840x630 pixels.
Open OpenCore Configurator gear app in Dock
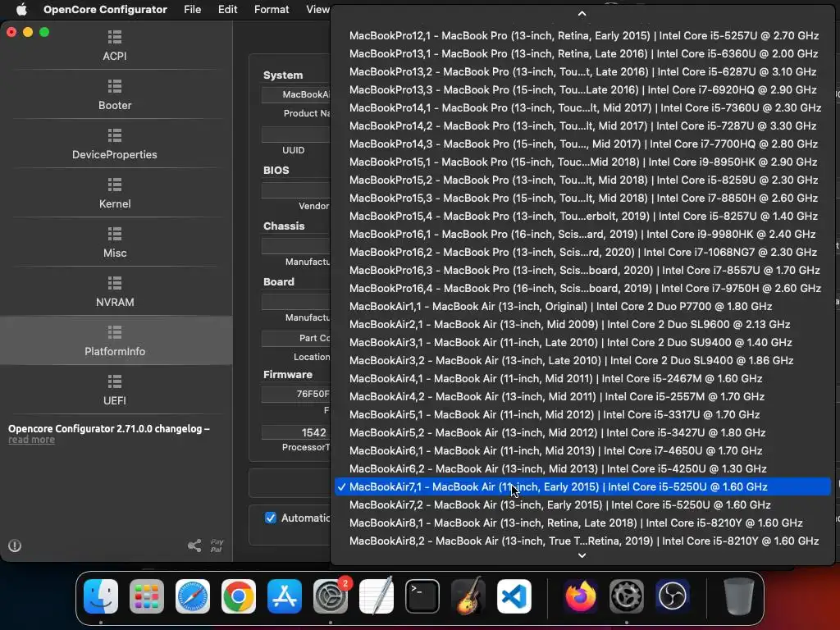click(626, 596)
